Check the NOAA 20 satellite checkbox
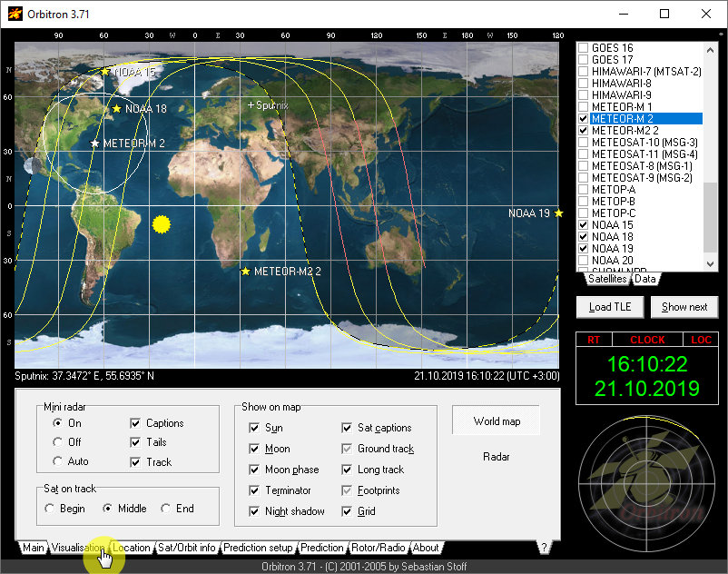The height and width of the screenshot is (574, 728). 584,261
